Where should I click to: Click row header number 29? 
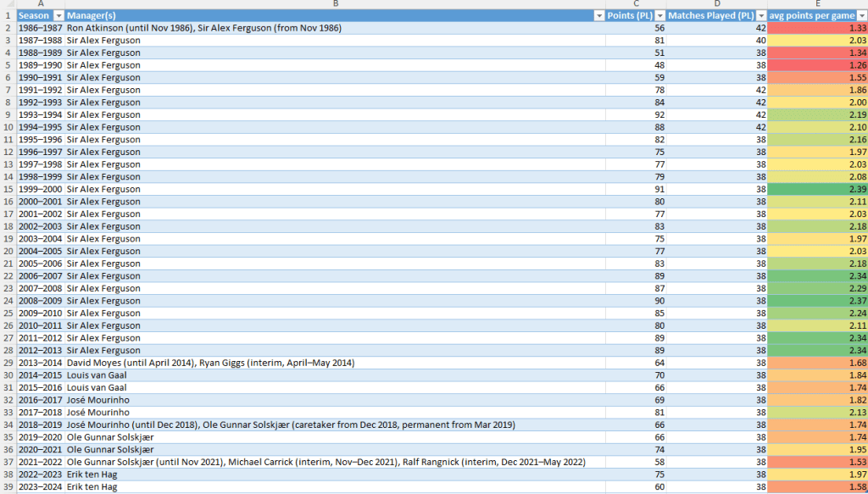coord(8,363)
